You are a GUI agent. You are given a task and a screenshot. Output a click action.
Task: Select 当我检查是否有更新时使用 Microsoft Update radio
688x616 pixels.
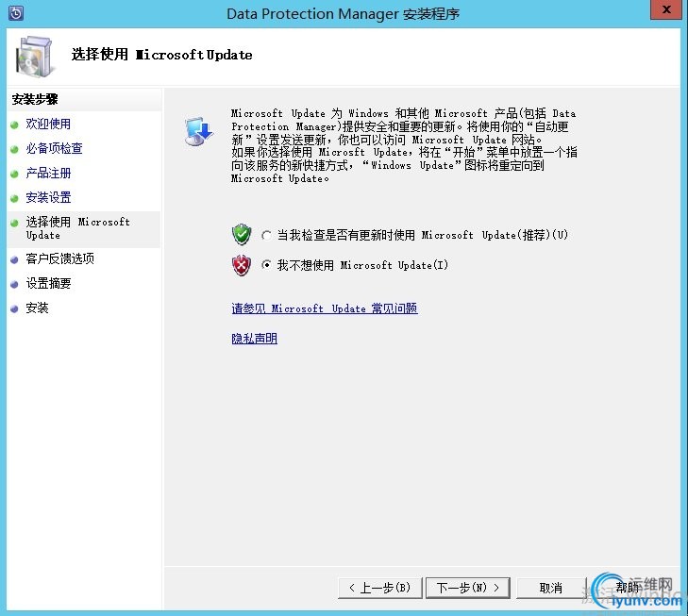tap(266, 236)
